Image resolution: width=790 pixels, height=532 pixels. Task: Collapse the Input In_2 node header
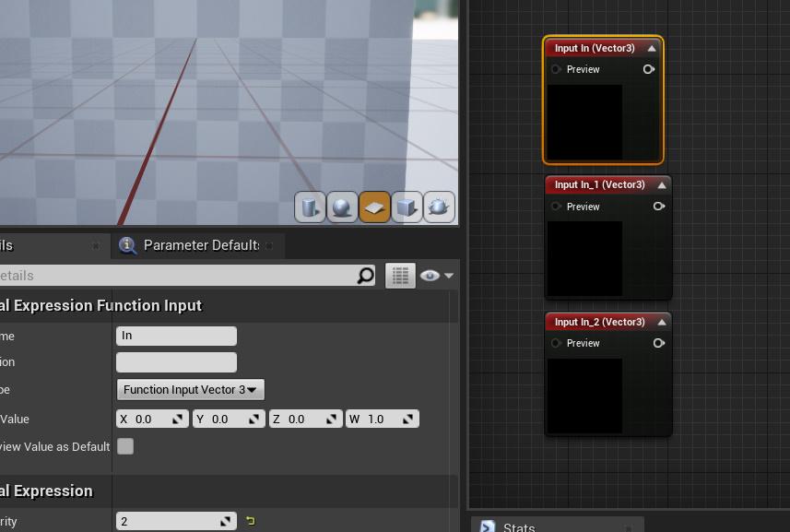pos(660,321)
